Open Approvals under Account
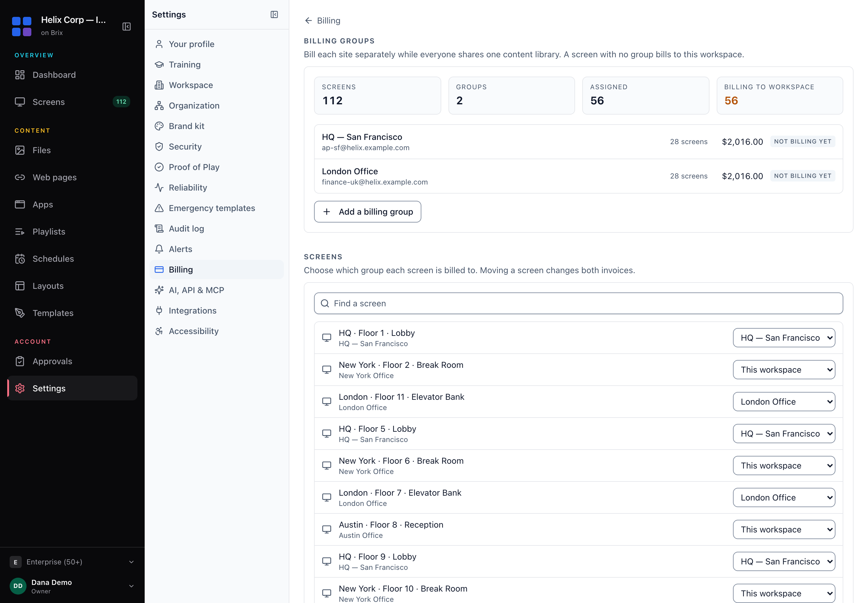 72,361
